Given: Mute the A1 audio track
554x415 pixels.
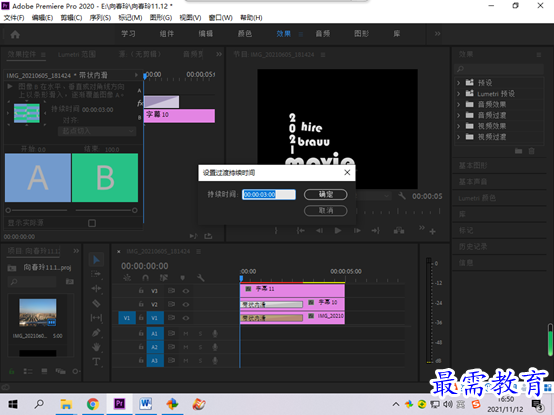Looking at the screenshot, I should (185, 333).
